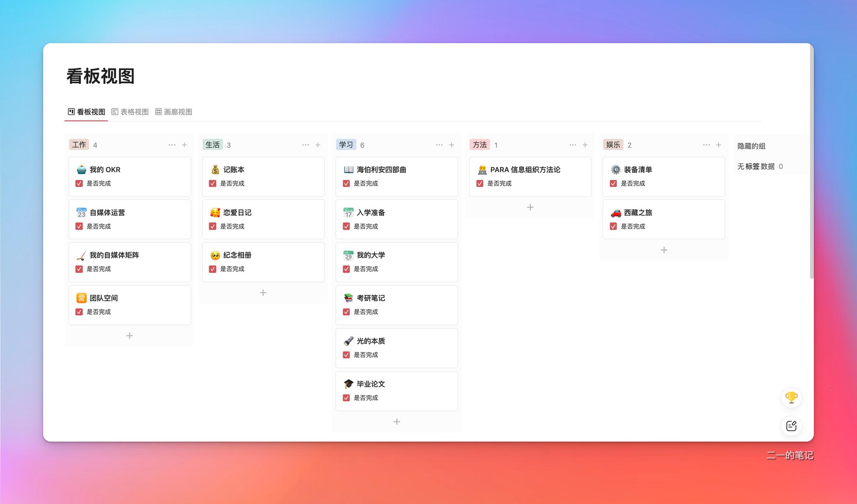
Task: Toggle the 是否完成 checkbox on 我的 OKR card
Action: (x=79, y=183)
